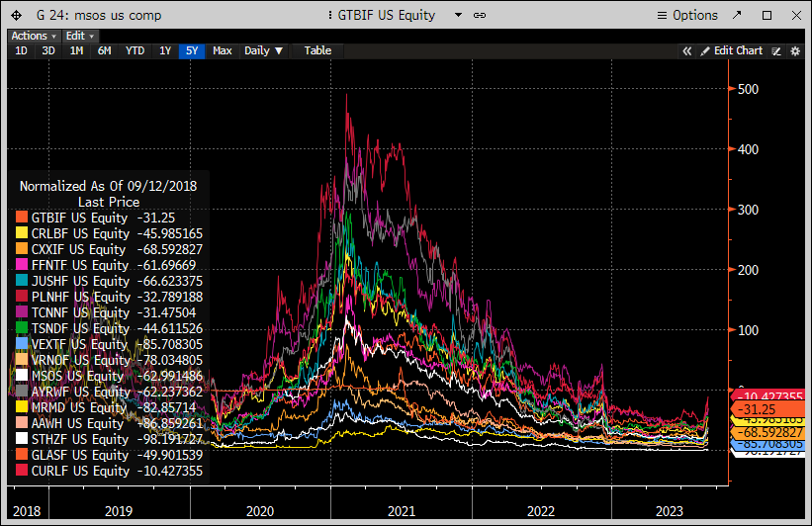Click the TSNDF US Equity green swatch

[21, 327]
